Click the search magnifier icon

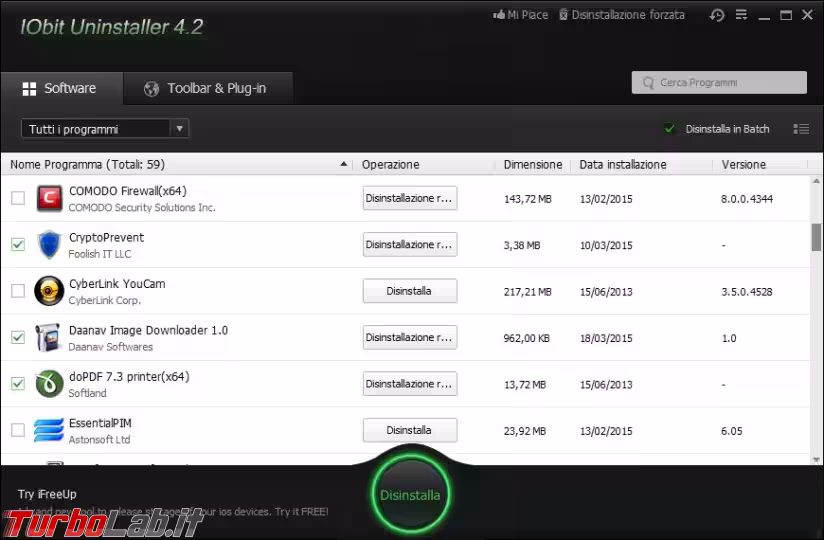648,82
